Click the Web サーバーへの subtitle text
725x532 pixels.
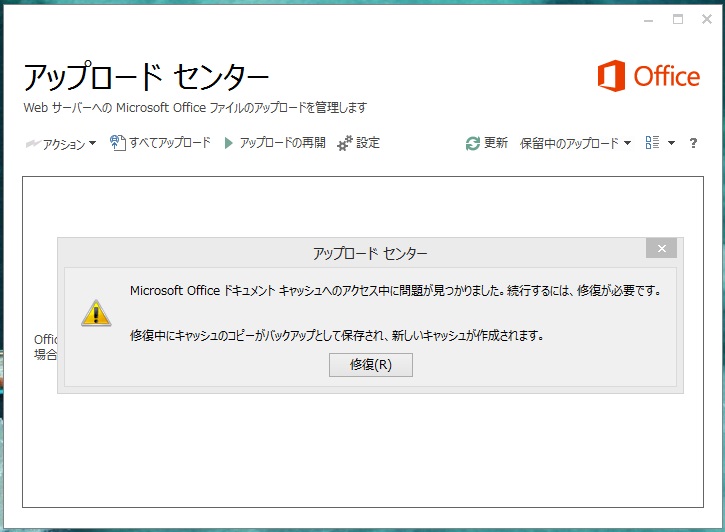[x=195, y=108]
